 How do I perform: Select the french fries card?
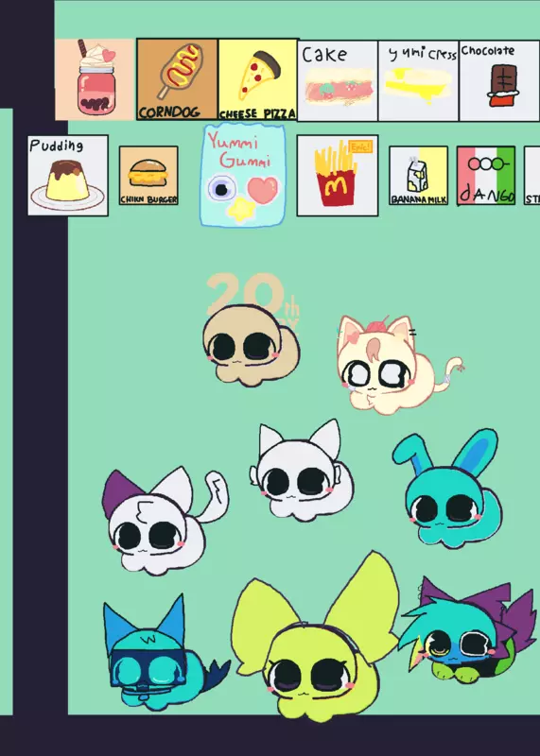(x=338, y=176)
